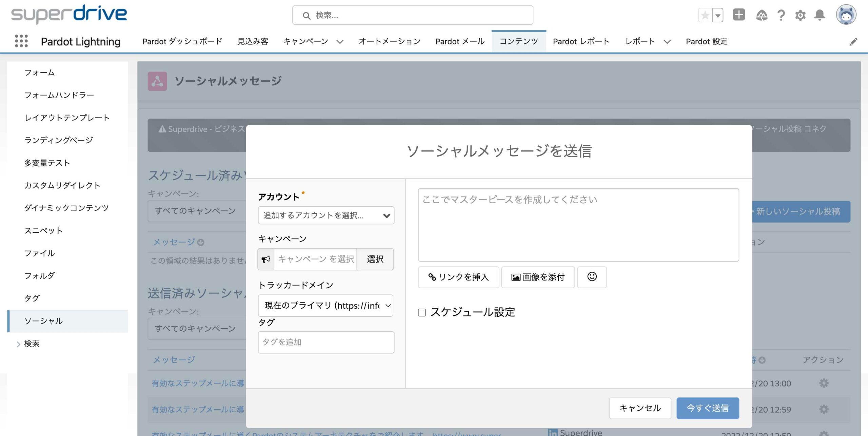868x436 pixels.
Task: Open the help question mark icon
Action: point(781,15)
